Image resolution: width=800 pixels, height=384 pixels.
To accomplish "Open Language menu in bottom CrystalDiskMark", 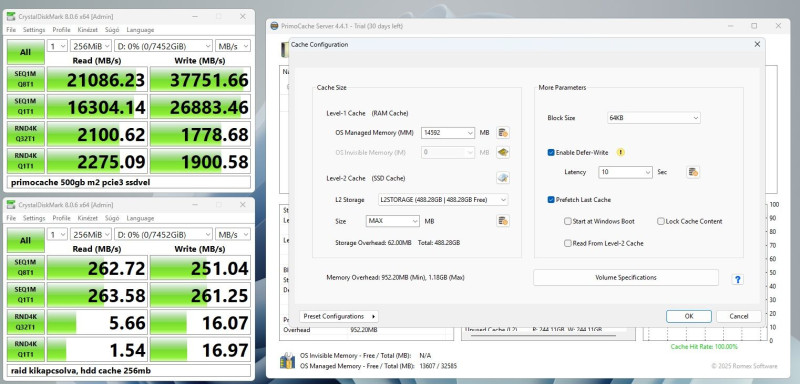I will coord(140,218).
